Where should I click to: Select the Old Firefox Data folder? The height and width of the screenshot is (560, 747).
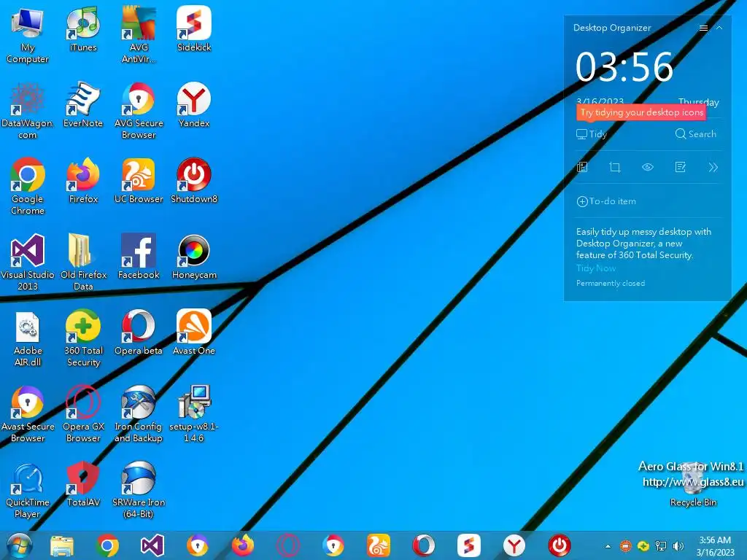click(x=83, y=262)
